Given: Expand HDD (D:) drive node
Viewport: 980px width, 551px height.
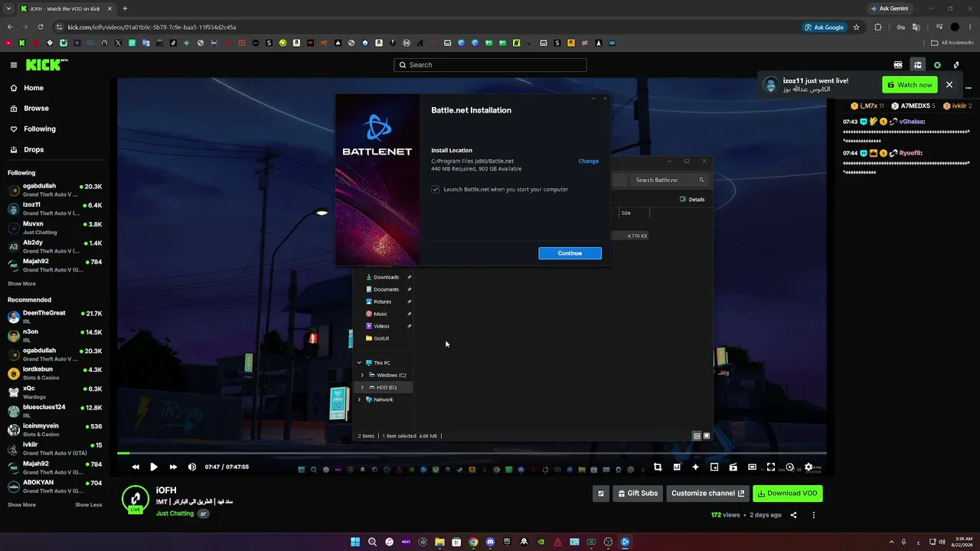Looking at the screenshot, I should (362, 387).
